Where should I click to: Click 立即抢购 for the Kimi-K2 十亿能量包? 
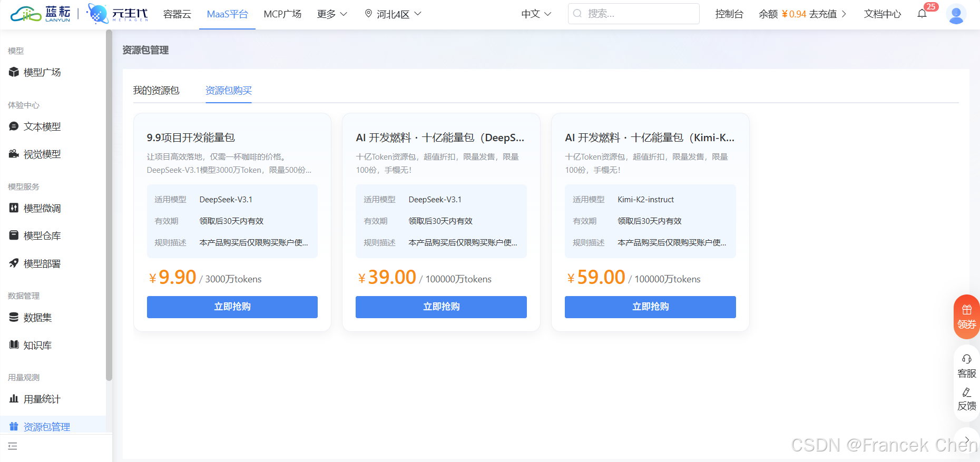(650, 307)
